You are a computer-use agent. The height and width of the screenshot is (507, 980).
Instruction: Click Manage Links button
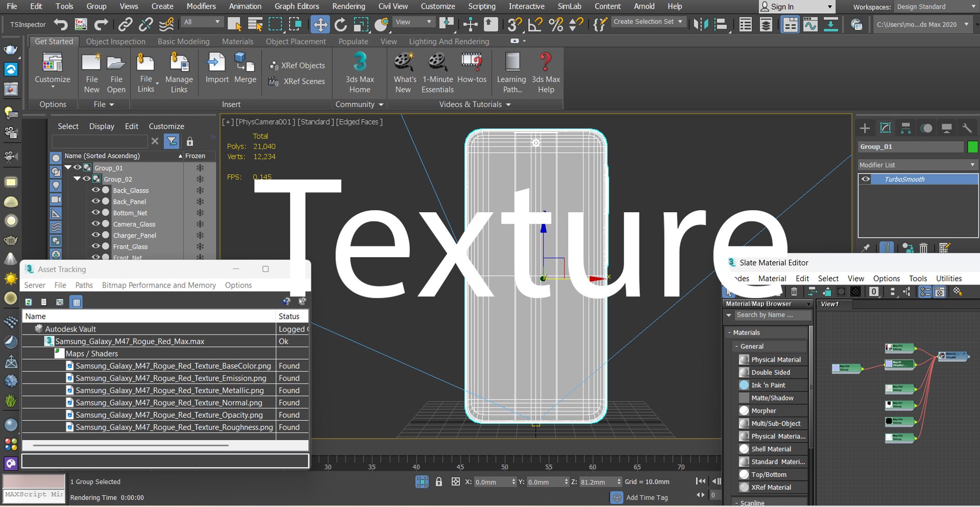[179, 73]
